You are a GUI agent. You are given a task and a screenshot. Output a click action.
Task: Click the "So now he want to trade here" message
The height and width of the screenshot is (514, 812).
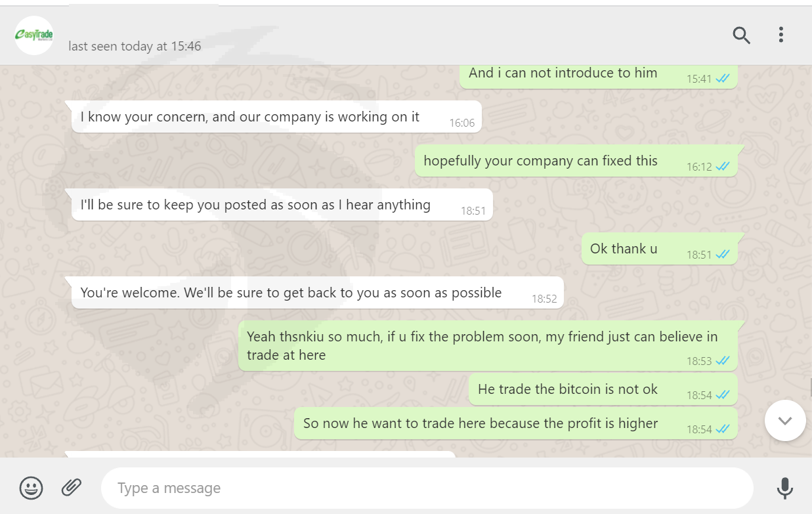click(x=480, y=423)
